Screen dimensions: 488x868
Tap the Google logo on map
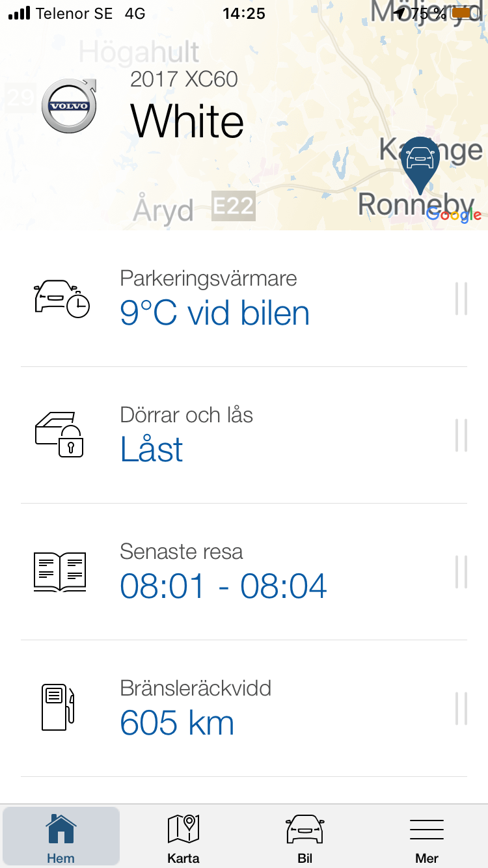pos(454,215)
